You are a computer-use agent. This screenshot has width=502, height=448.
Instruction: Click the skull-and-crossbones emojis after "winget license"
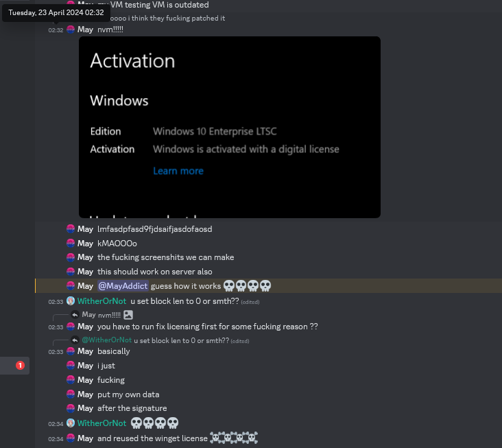[x=234, y=438]
